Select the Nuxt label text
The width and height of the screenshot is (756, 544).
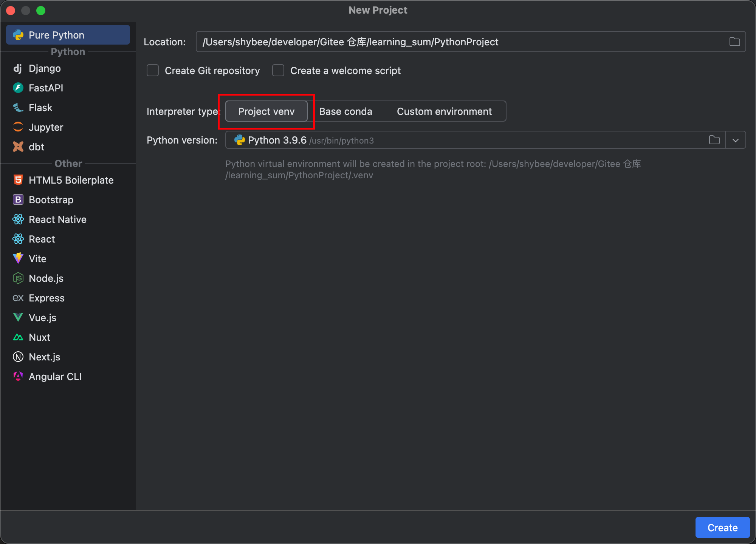pos(39,337)
